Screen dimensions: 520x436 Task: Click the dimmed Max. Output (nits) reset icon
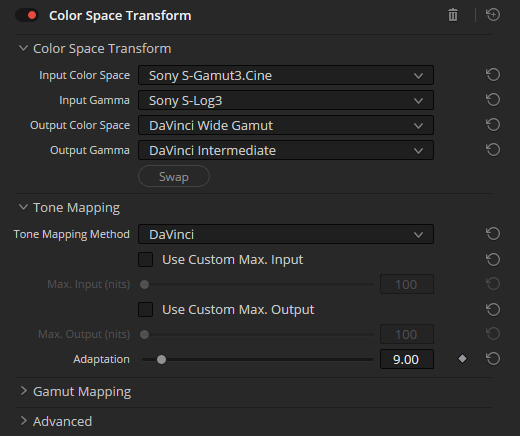click(493, 334)
